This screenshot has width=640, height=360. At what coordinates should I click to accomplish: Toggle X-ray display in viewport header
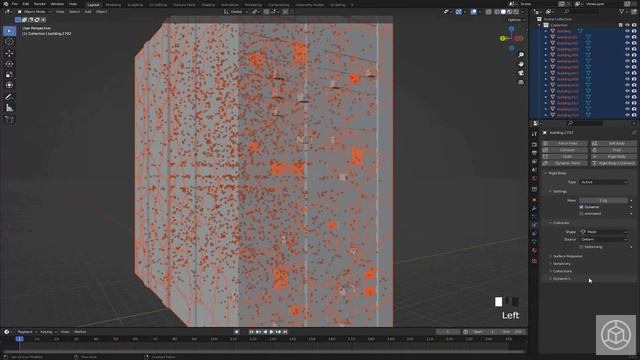(488, 12)
